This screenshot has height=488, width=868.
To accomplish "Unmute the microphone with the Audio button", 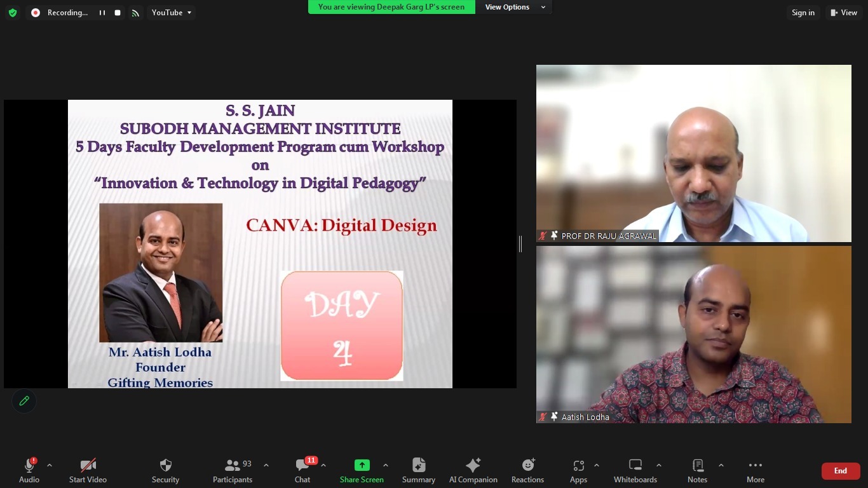I will pyautogui.click(x=29, y=470).
